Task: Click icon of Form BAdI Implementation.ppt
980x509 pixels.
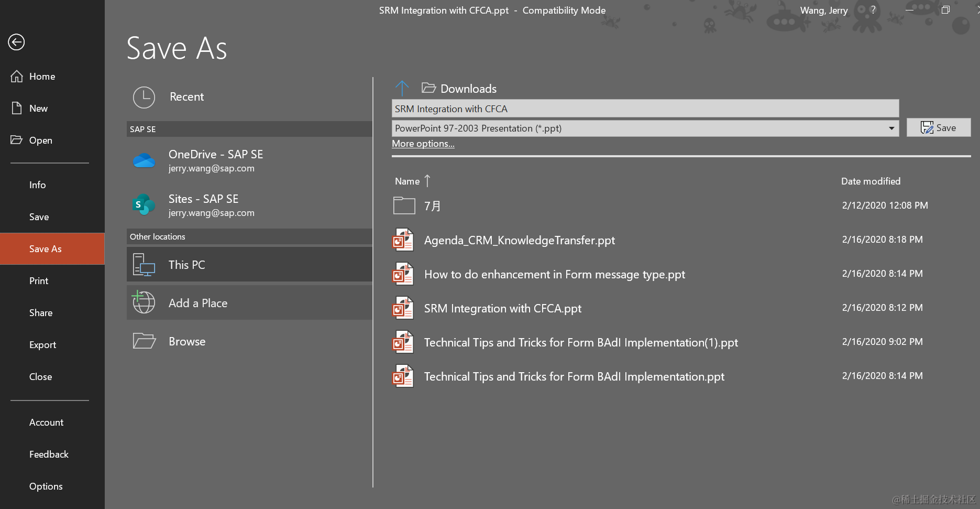Action: pyautogui.click(x=403, y=376)
